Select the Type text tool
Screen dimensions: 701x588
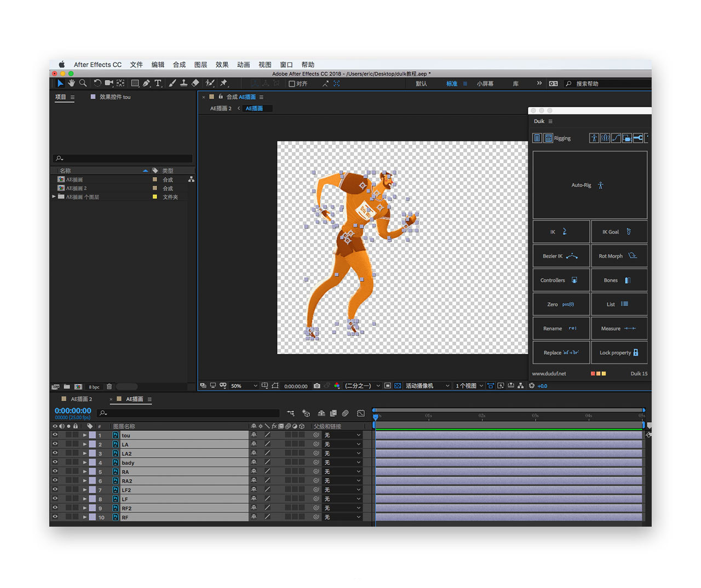click(x=158, y=83)
